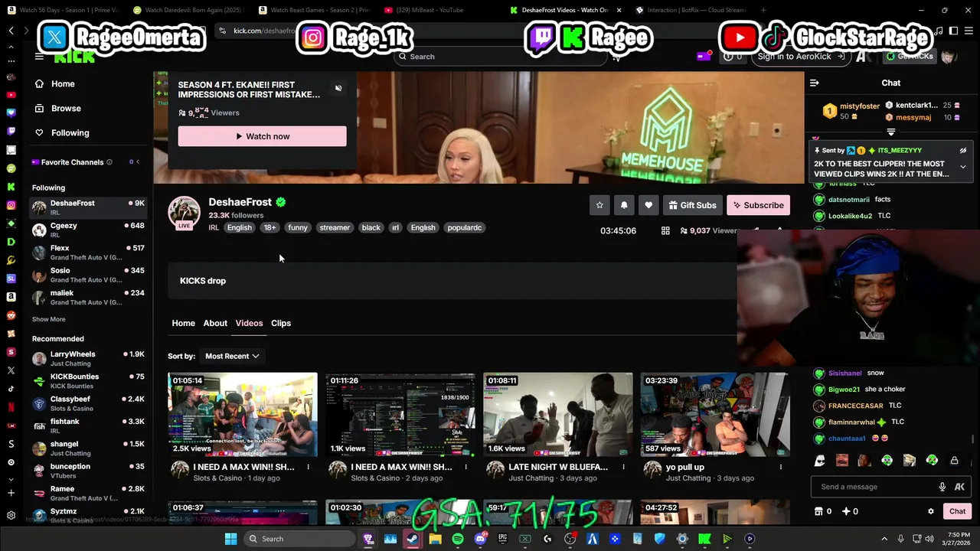Favorite DeshaeFrost channel with star icon
The height and width of the screenshot is (551, 980).
click(599, 205)
